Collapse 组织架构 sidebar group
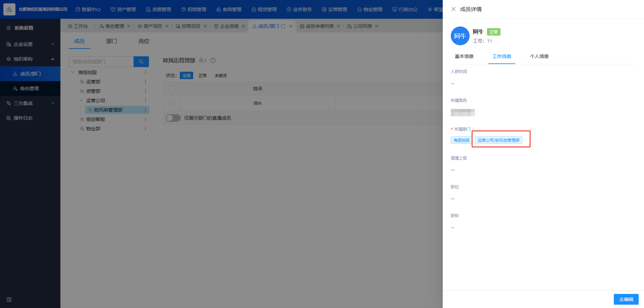644x308 pixels. tap(30, 59)
